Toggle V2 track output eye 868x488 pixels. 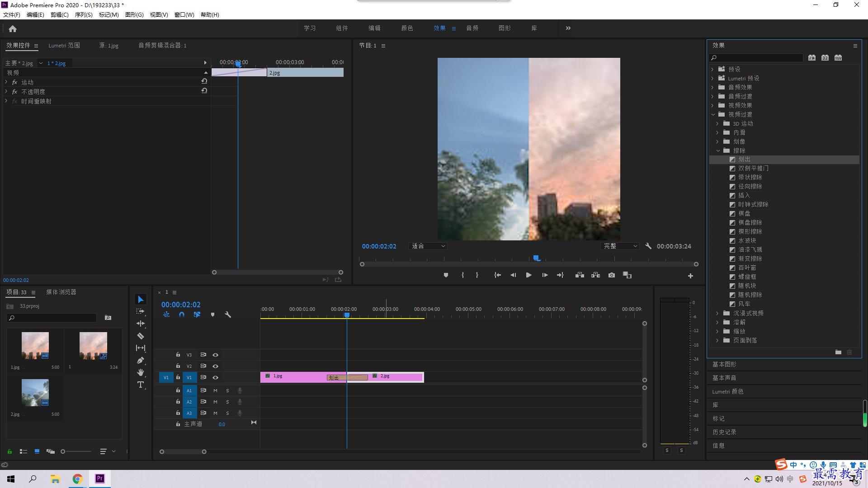pos(216,366)
